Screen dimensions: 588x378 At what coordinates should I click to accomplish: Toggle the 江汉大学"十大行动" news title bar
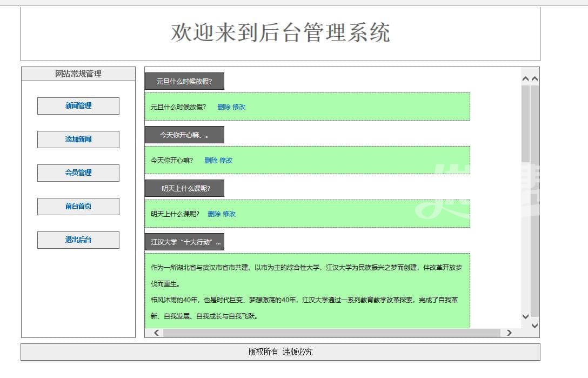pyautogui.click(x=184, y=242)
